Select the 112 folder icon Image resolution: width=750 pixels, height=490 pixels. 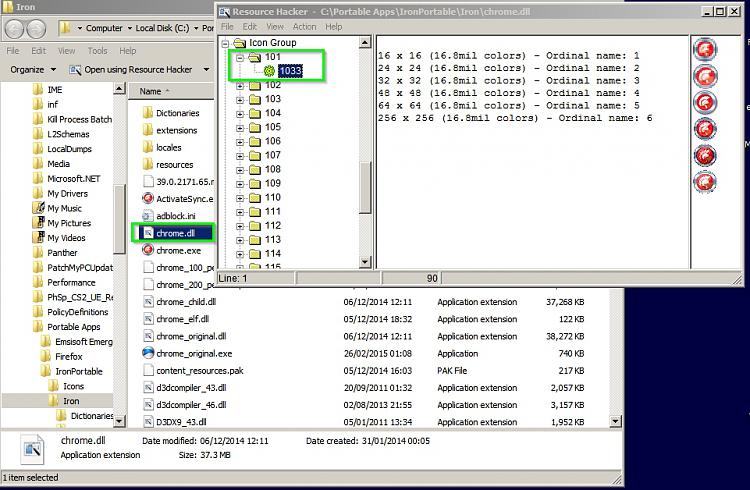(255, 226)
